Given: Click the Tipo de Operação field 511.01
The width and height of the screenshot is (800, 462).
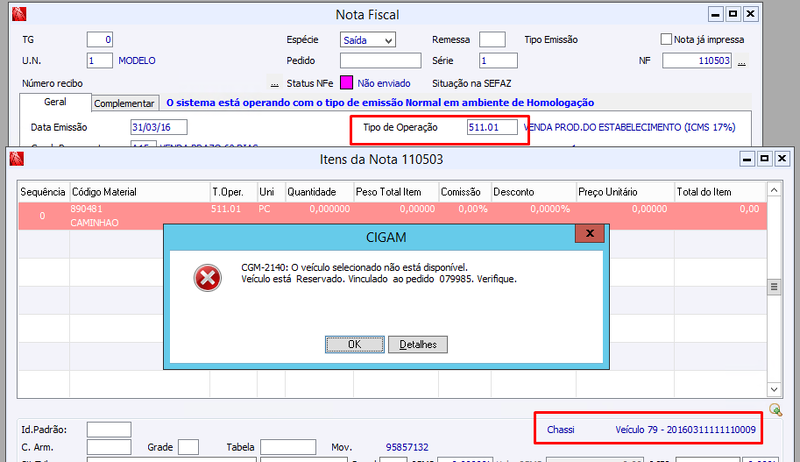Looking at the screenshot, I should click(x=492, y=127).
